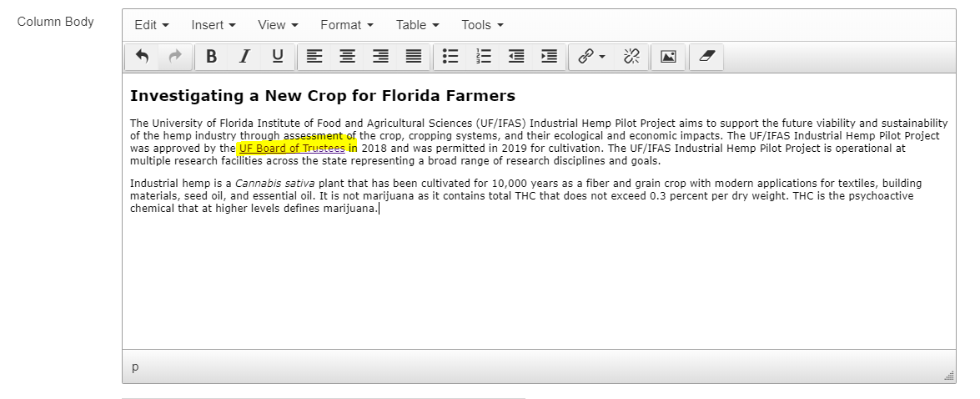
Task: Click the UF Board of Trustees link
Action: click(x=291, y=149)
